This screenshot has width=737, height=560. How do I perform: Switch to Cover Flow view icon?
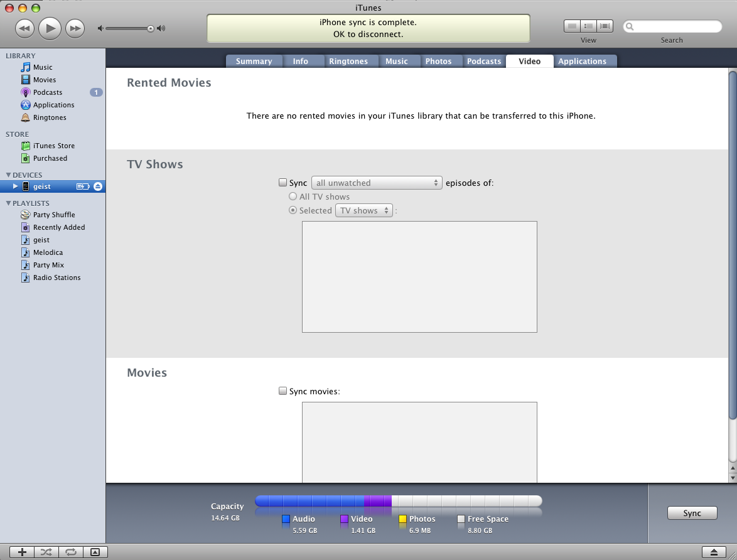pos(605,26)
